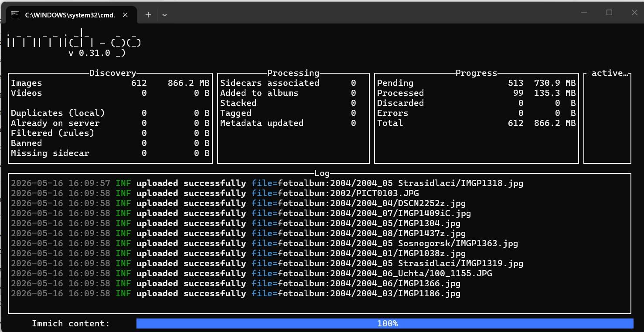This screenshot has width=644, height=332.
Task: Click the Stacked row label
Action: coord(239,103)
